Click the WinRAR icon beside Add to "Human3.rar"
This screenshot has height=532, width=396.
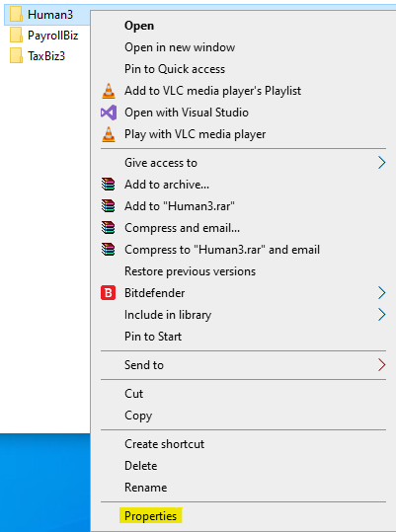pos(109,206)
